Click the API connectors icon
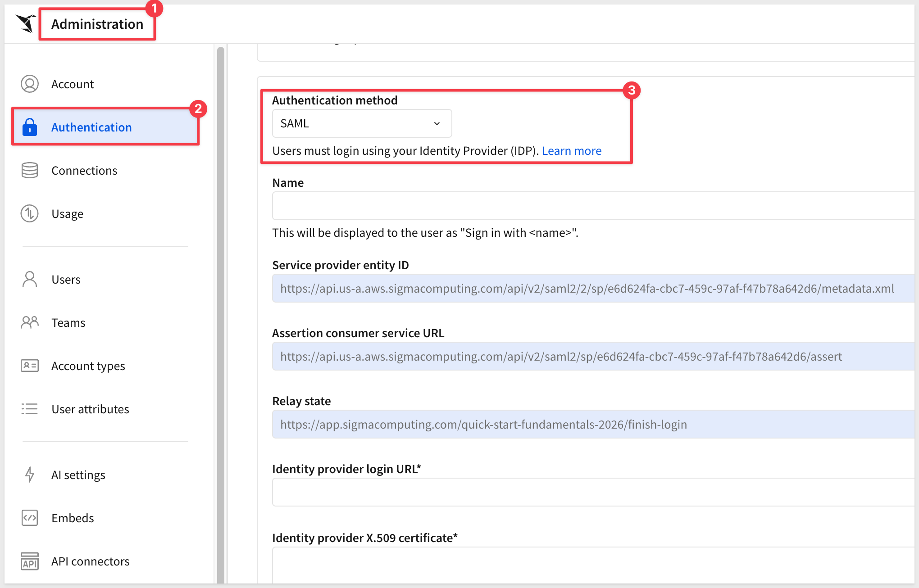The image size is (919, 588). (30, 561)
